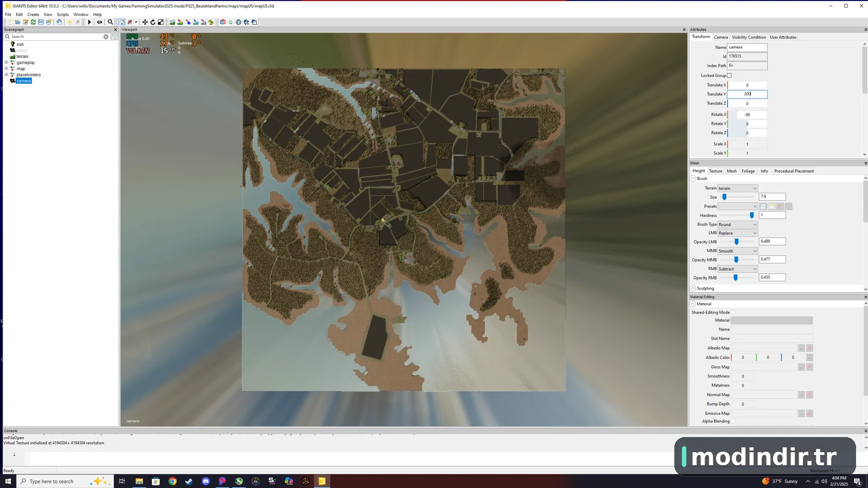Click the small green refresh toolbar icon
Image resolution: width=868 pixels, height=488 pixels.
pos(231,22)
